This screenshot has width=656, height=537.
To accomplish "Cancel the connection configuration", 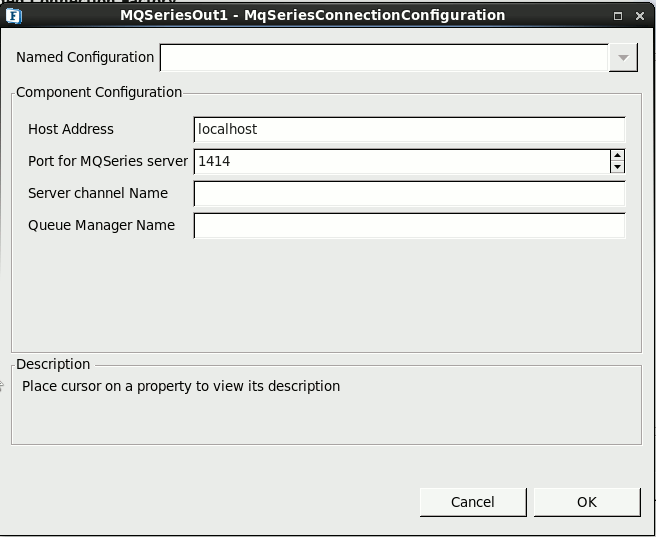I will [x=473, y=502].
